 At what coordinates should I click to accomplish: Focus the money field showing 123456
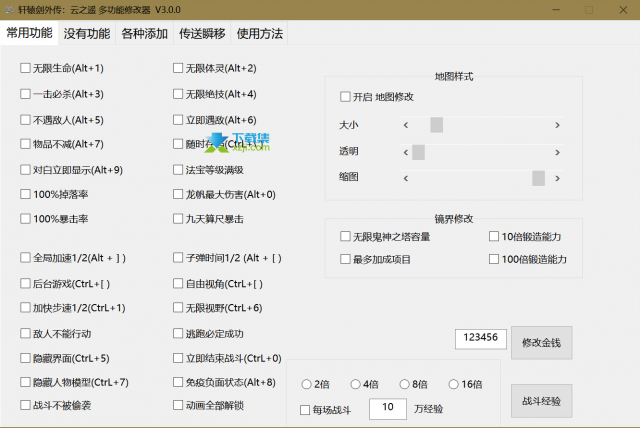tap(481, 339)
